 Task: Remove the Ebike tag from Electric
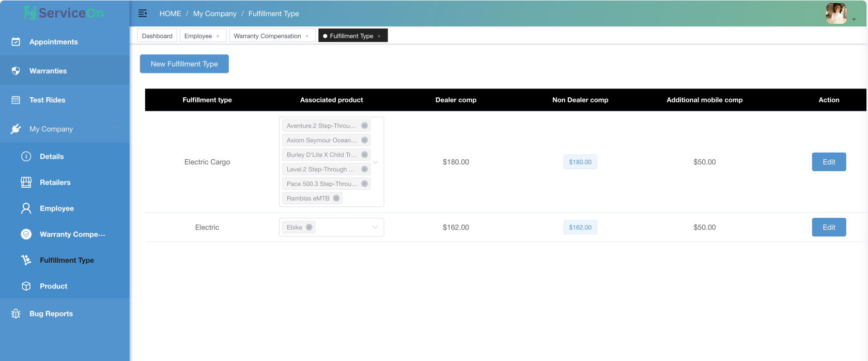309,227
